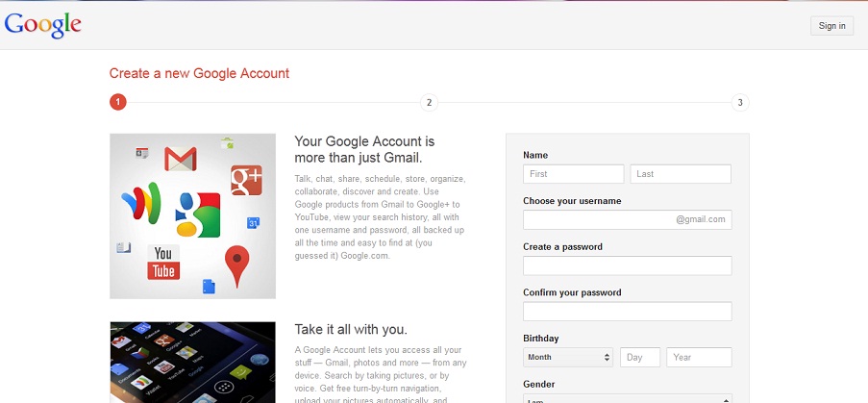Image resolution: width=868 pixels, height=403 pixels.
Task: Click the 'Choose your username' label
Action: 572,201
